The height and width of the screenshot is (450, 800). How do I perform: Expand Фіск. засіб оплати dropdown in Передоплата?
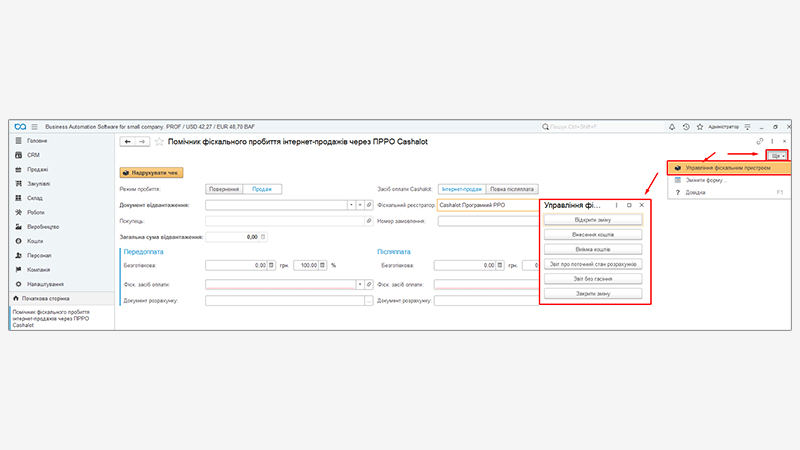click(x=359, y=284)
